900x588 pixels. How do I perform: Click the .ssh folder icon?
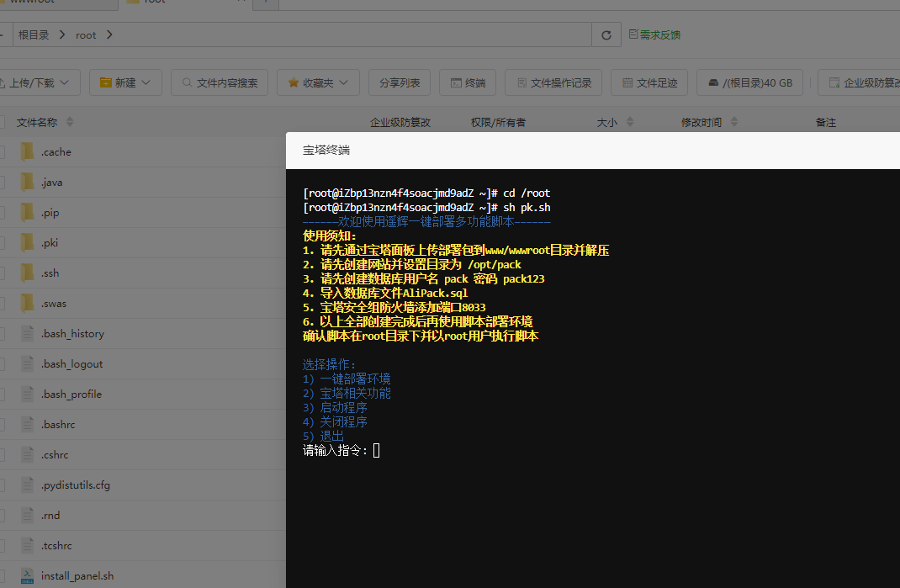coord(27,273)
